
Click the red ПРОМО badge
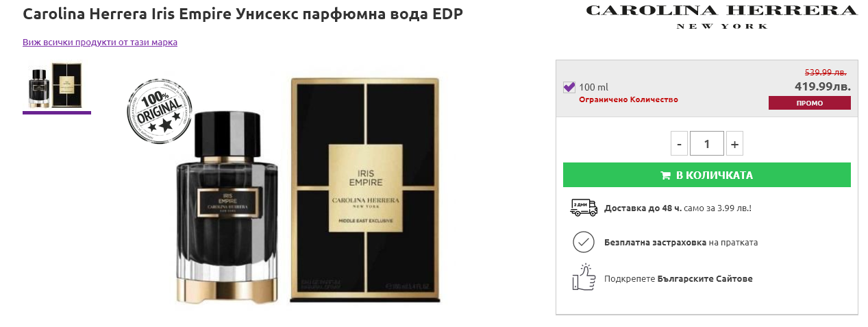coord(809,103)
